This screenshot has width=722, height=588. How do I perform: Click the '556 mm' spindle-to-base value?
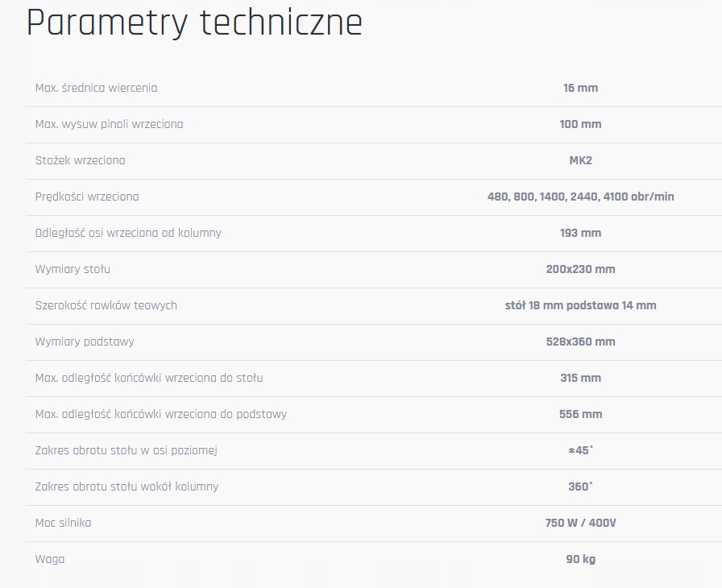click(x=580, y=414)
